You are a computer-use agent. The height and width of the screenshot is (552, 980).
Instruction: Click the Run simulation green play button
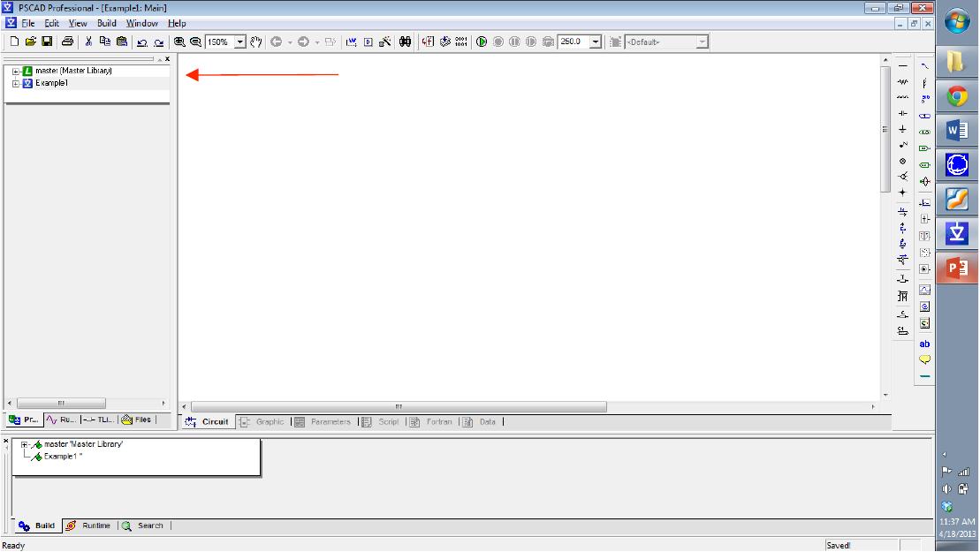click(x=482, y=42)
